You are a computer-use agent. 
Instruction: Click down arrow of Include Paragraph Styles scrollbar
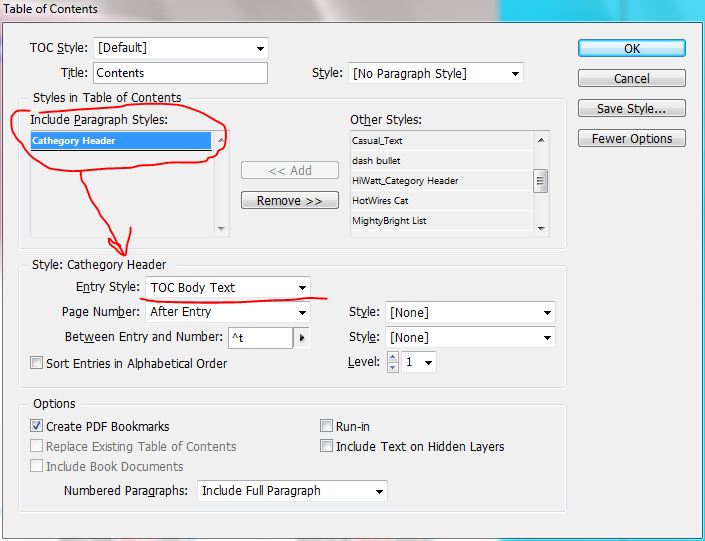pos(221,228)
